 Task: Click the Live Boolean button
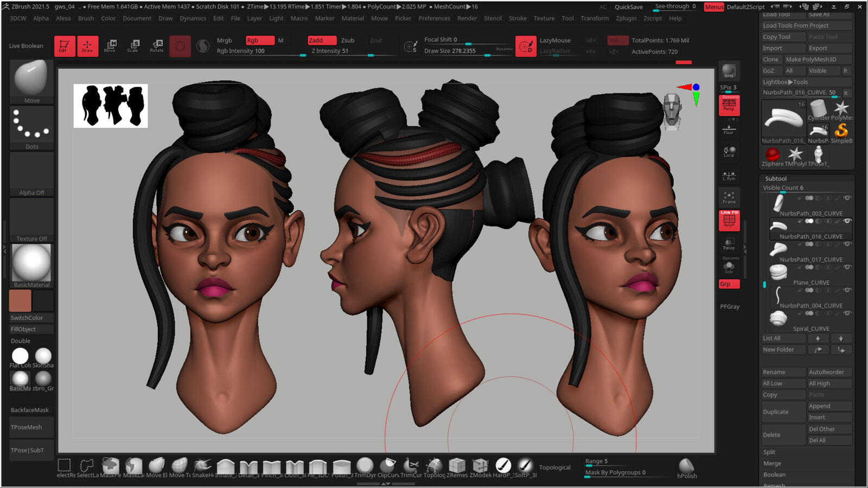(26, 46)
